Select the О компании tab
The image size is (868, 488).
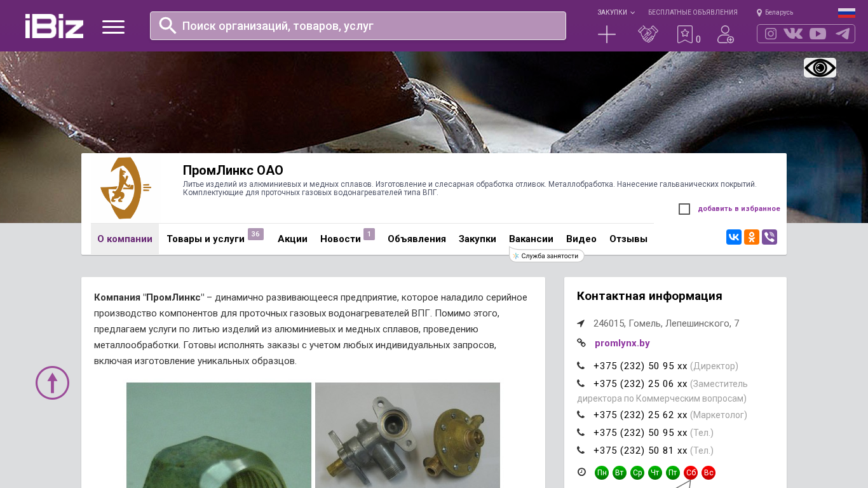(125, 239)
